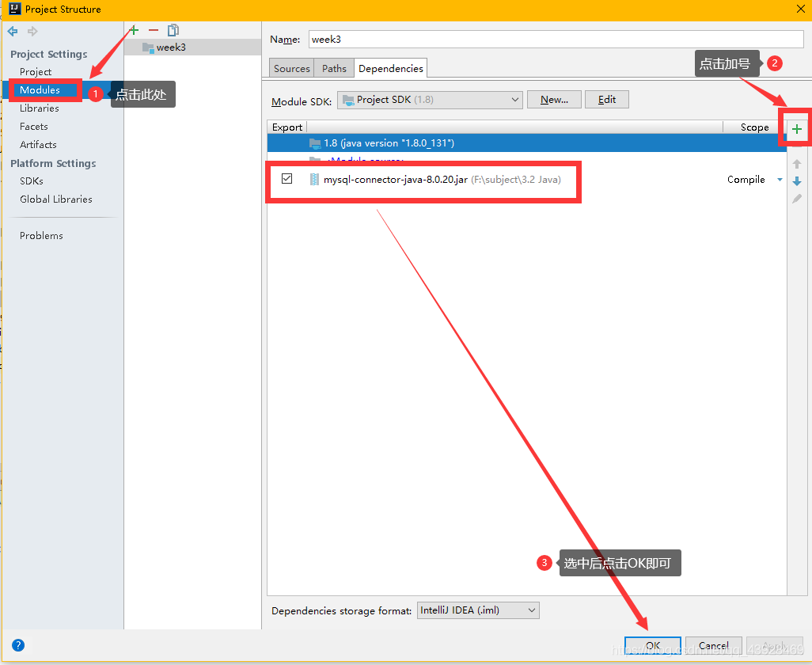
Task: Add dependency with the green plus icon
Action: coord(797,129)
